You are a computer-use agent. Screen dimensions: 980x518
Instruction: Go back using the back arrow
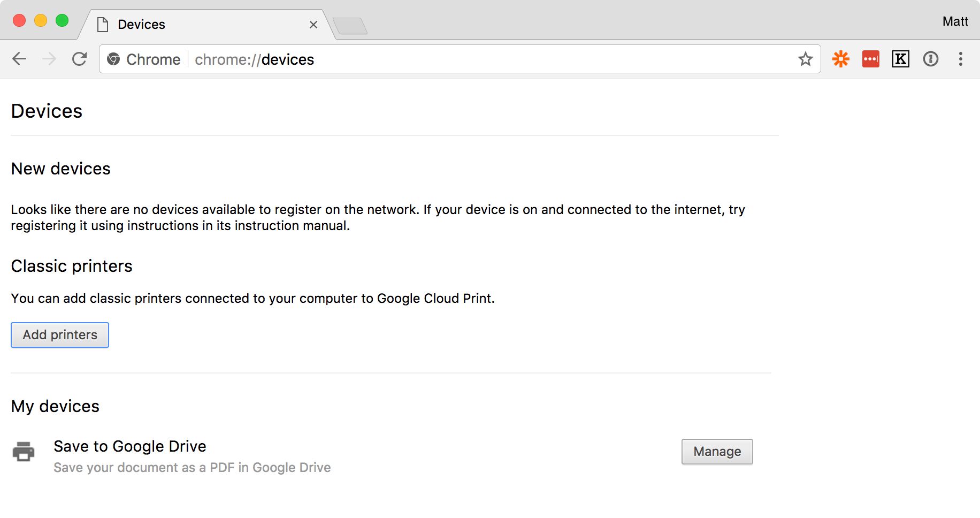19,59
